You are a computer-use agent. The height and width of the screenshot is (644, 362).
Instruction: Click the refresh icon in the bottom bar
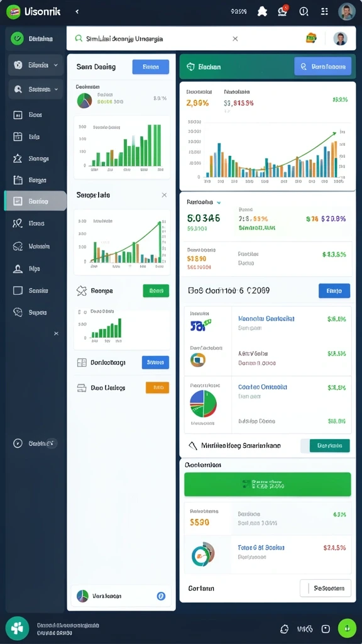[284, 628]
